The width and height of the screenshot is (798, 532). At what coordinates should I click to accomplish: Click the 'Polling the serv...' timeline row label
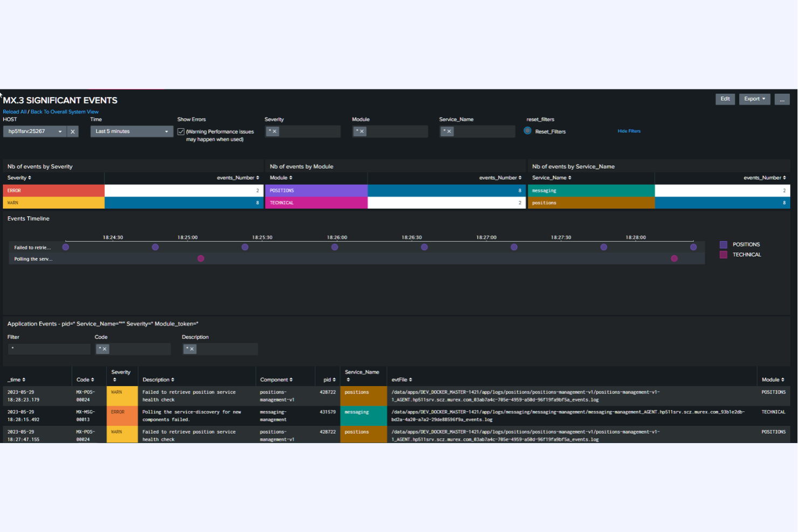coord(33,259)
